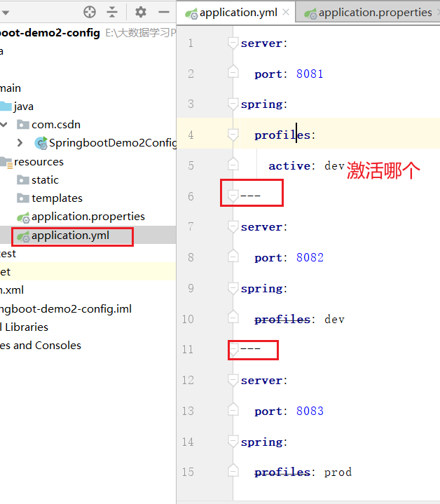Fold the spring block on line 9

233,288
